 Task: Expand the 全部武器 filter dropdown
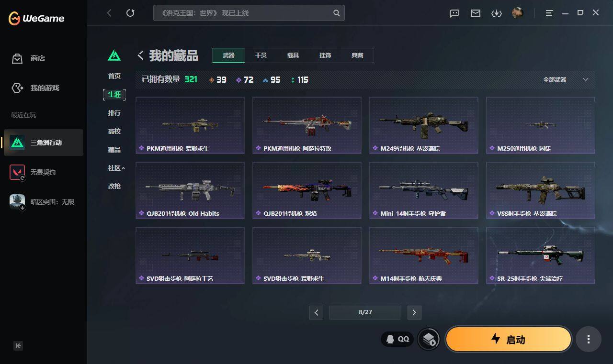point(566,80)
